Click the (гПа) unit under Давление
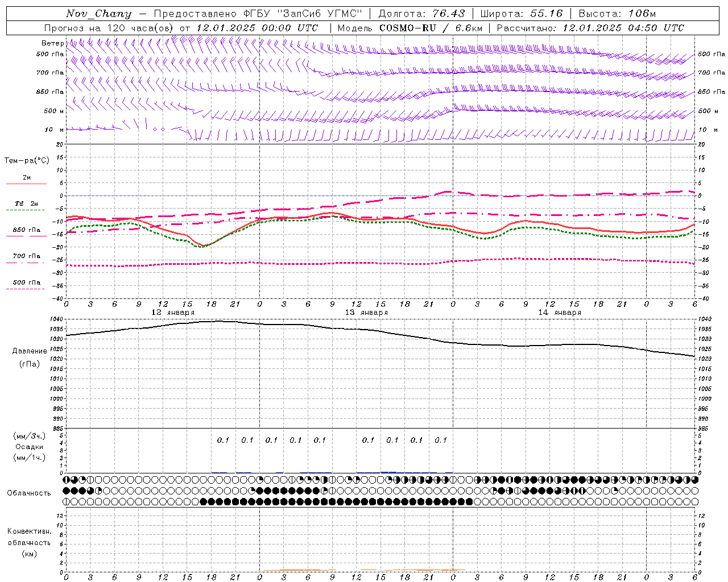The width and height of the screenshot is (728, 582). click(30, 364)
